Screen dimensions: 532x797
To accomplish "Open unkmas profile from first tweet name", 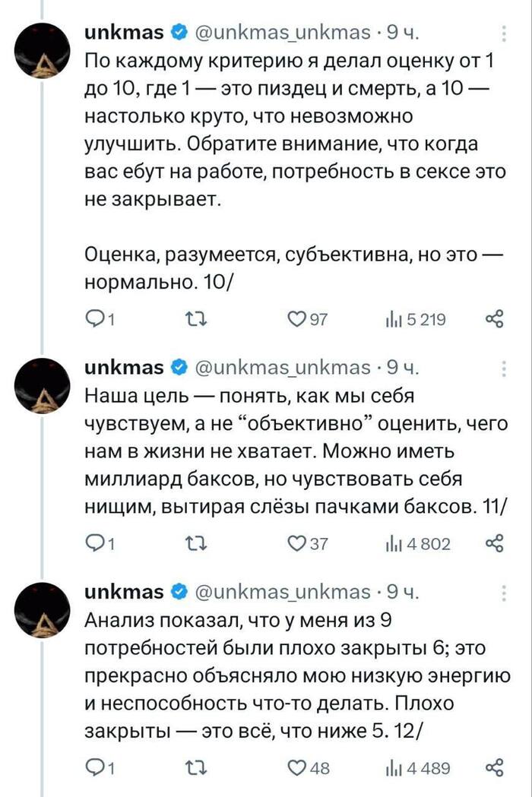I will tap(124, 34).
